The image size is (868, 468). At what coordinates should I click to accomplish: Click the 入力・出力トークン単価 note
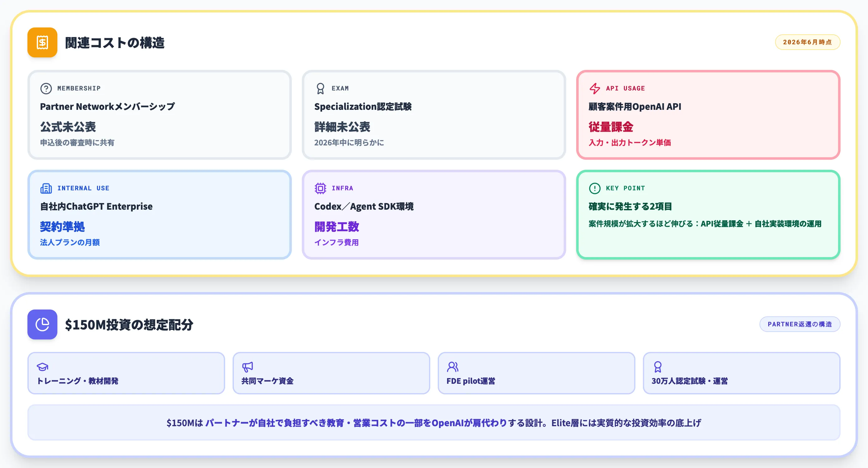point(630,143)
